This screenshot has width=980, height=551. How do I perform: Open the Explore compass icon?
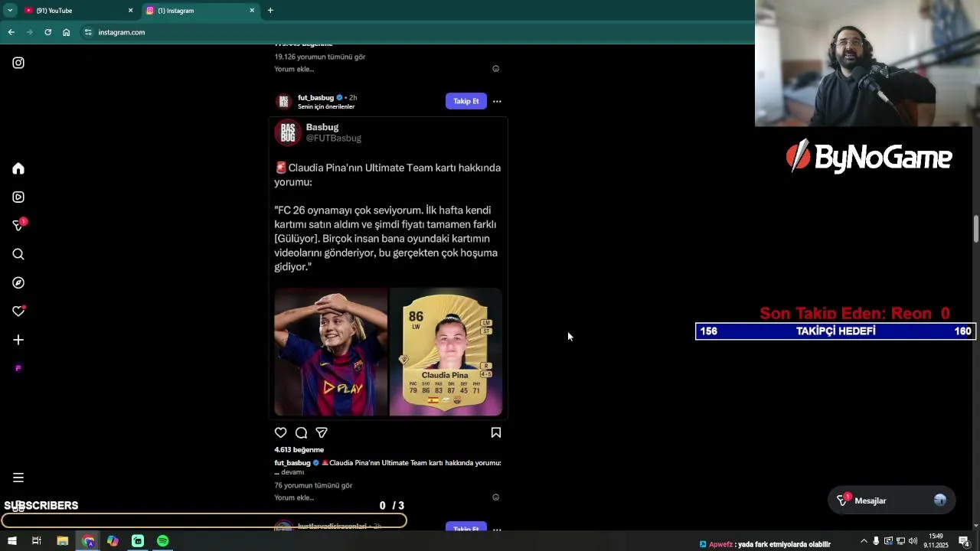[x=18, y=282]
